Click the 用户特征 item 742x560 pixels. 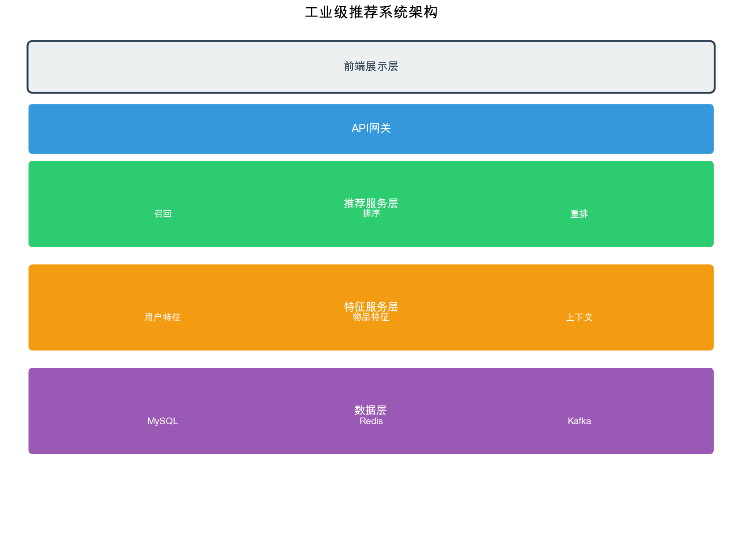point(163,318)
